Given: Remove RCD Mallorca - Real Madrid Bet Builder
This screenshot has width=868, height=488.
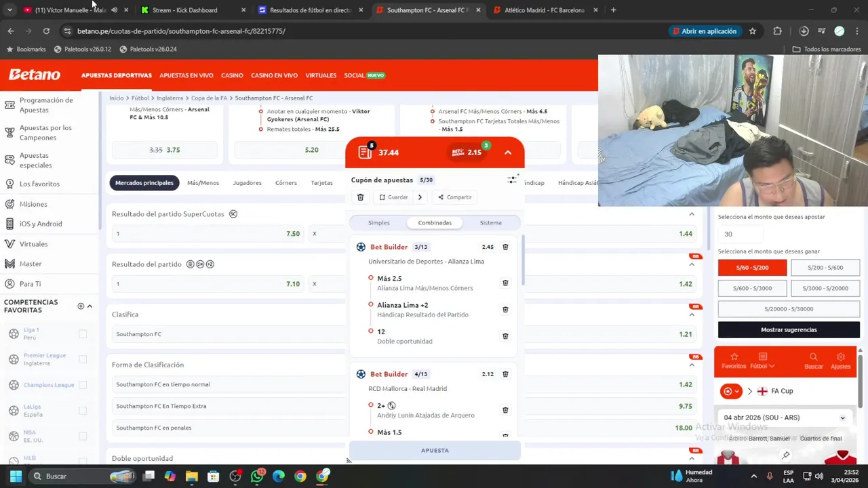Looking at the screenshot, I should tap(505, 374).
